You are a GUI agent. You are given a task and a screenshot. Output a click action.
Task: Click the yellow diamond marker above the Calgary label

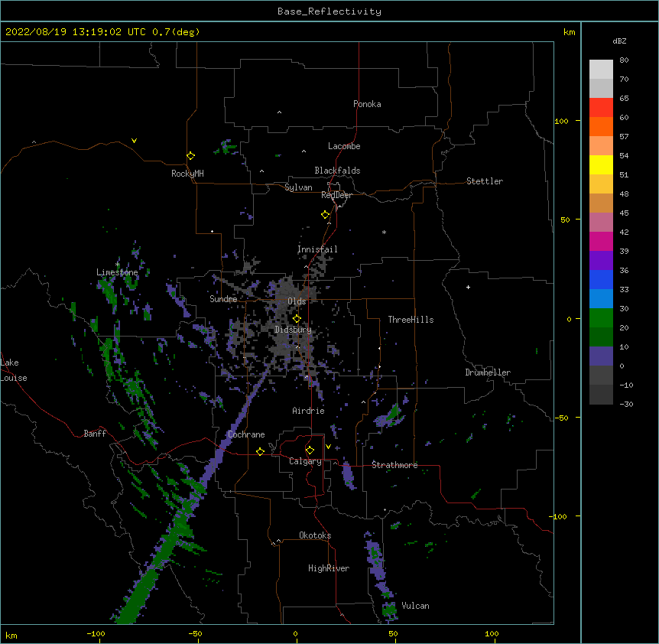point(310,450)
